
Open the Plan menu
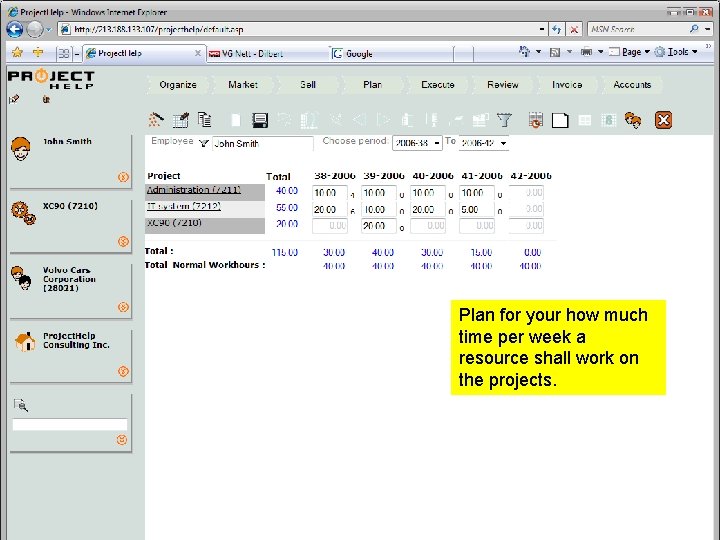(372, 84)
